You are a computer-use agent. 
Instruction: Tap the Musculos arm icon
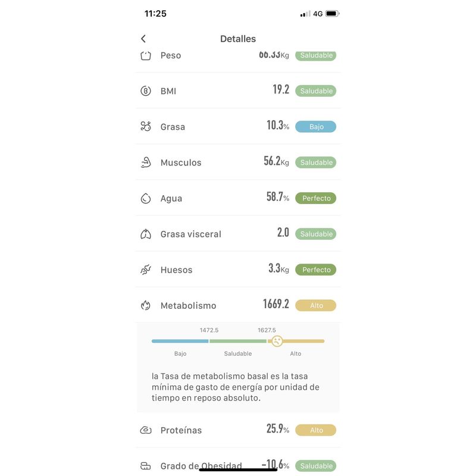click(x=146, y=162)
